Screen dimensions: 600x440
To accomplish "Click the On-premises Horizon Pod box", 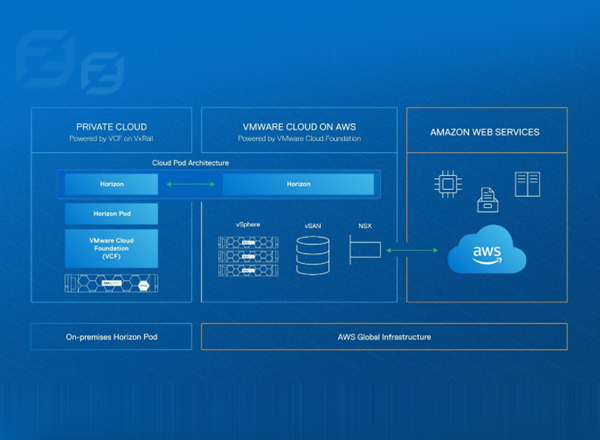I will pyautogui.click(x=111, y=337).
